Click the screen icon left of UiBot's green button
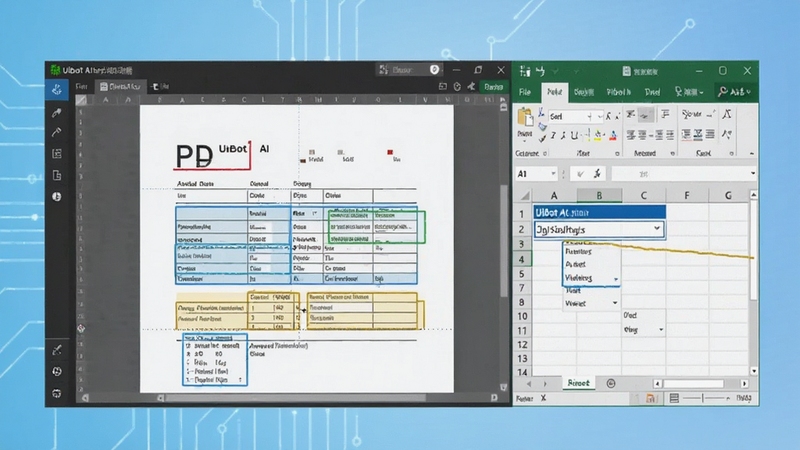This screenshot has height=450, width=800. pos(443,87)
